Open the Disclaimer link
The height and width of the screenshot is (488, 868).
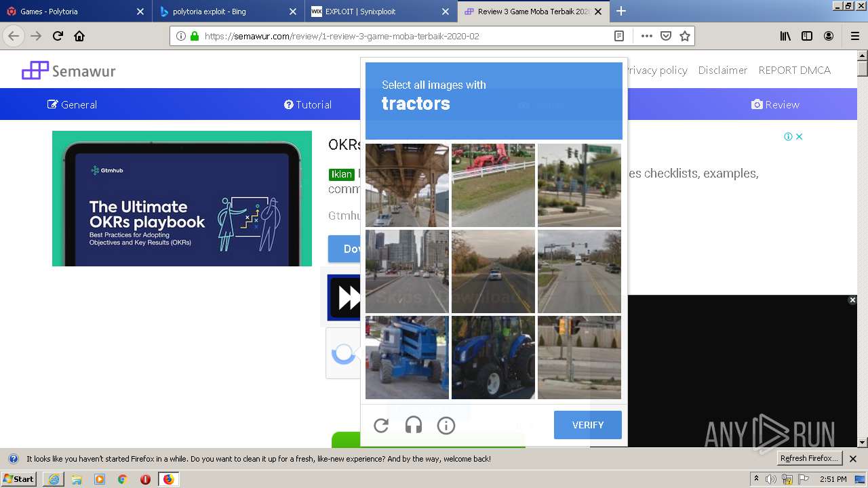coord(723,70)
